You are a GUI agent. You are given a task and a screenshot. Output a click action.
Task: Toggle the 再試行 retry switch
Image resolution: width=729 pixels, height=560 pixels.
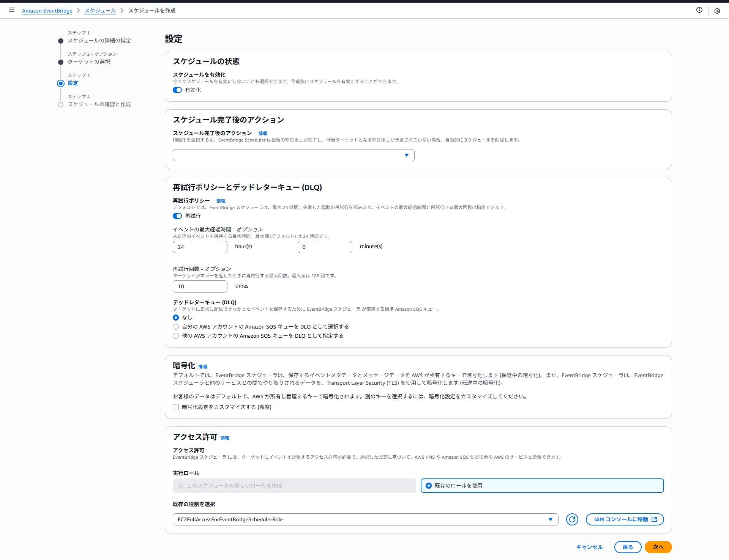[x=177, y=216]
